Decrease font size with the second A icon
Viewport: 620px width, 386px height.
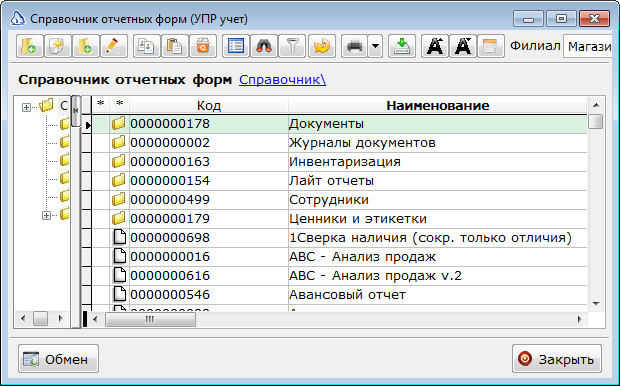[x=463, y=46]
